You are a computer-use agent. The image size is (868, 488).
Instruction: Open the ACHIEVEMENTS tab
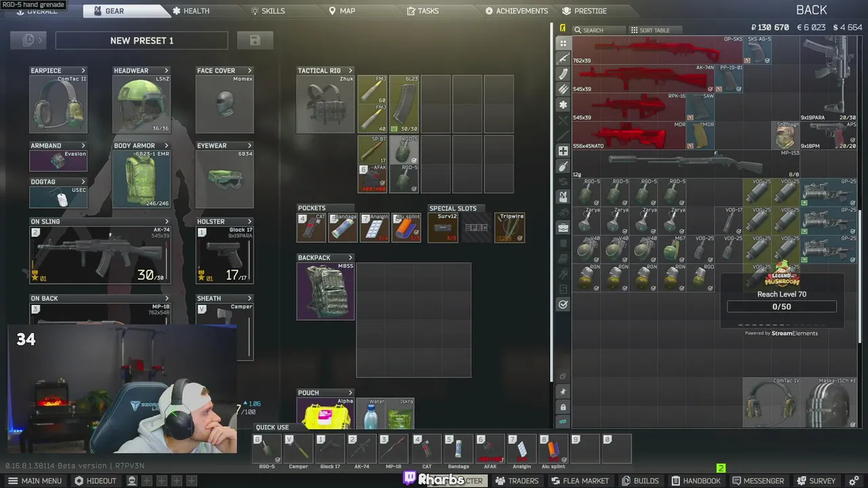click(x=517, y=11)
